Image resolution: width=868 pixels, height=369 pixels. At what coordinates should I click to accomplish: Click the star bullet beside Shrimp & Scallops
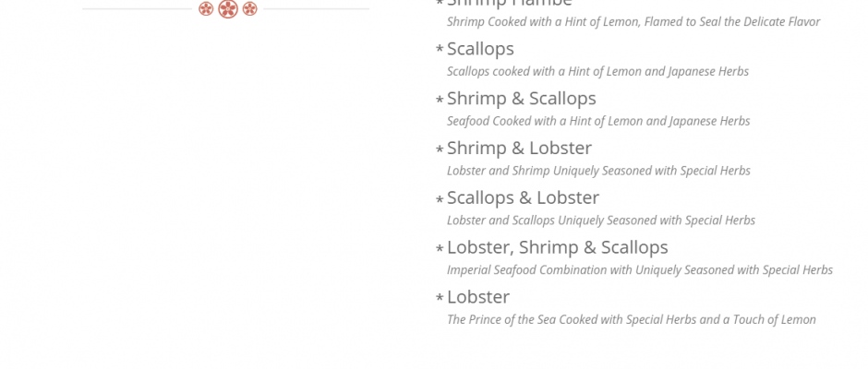pyautogui.click(x=440, y=100)
